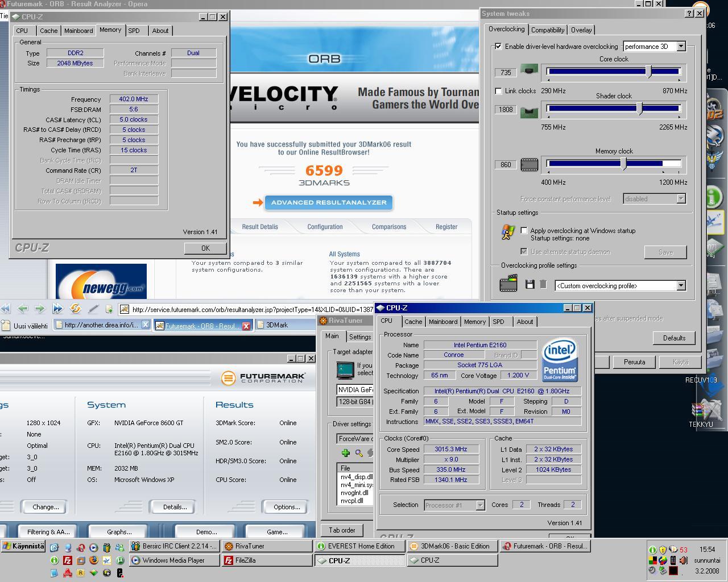
Task: Open Cache tab in CPU-Z processor window
Action: pos(413,322)
